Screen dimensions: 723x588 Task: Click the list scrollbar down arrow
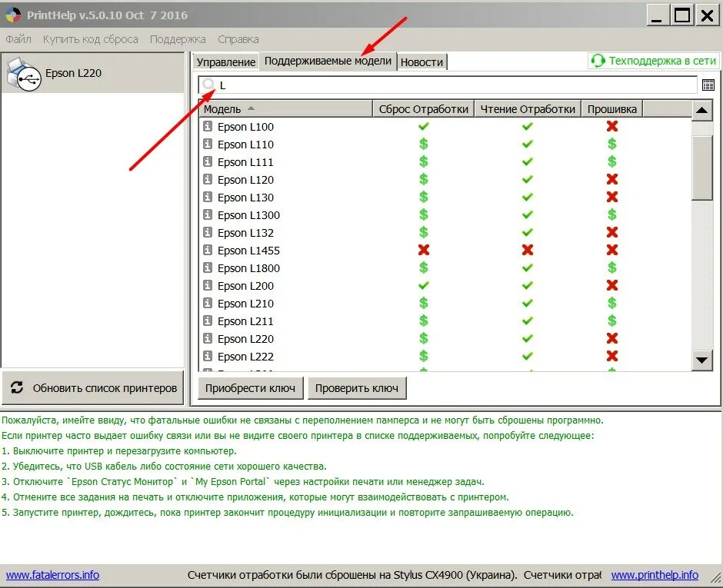point(701,360)
